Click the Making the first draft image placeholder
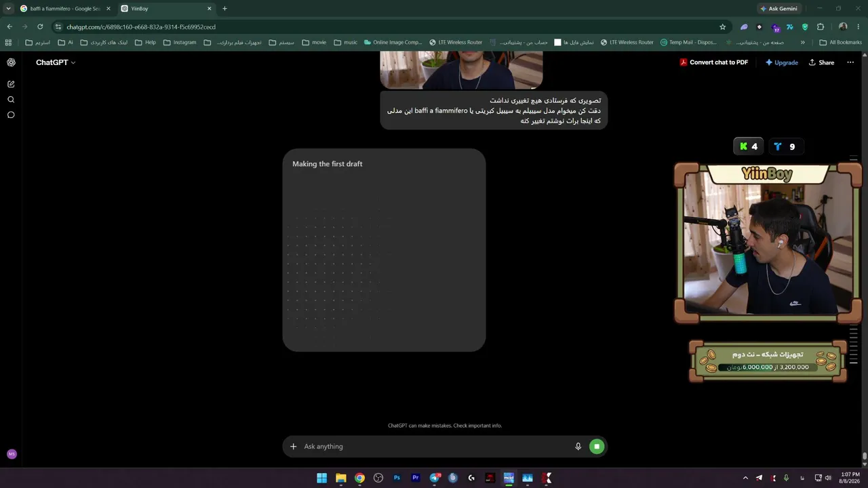Screen dimensions: 868x488 pyautogui.click(x=384, y=250)
